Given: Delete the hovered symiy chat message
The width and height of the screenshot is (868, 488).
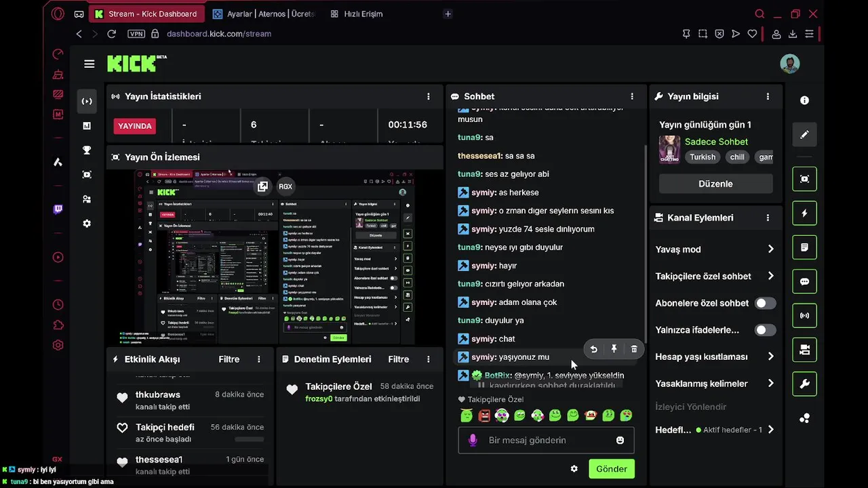Looking at the screenshot, I should point(634,349).
